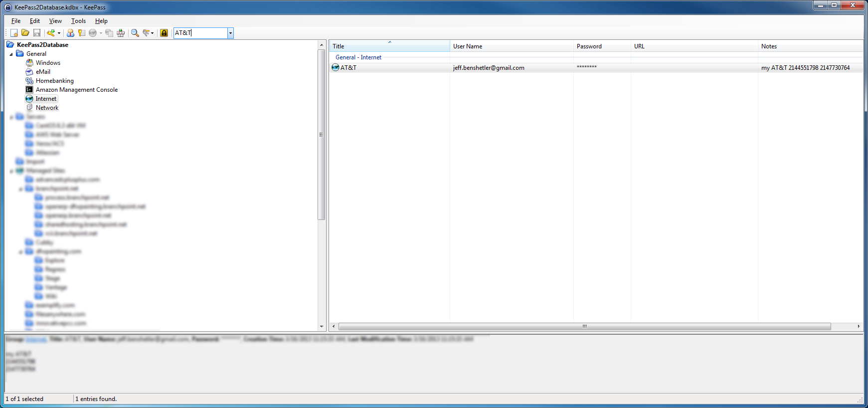868x408 pixels.
Task: Click the tree panel vertical scrollbar thumb
Action: tap(322, 135)
